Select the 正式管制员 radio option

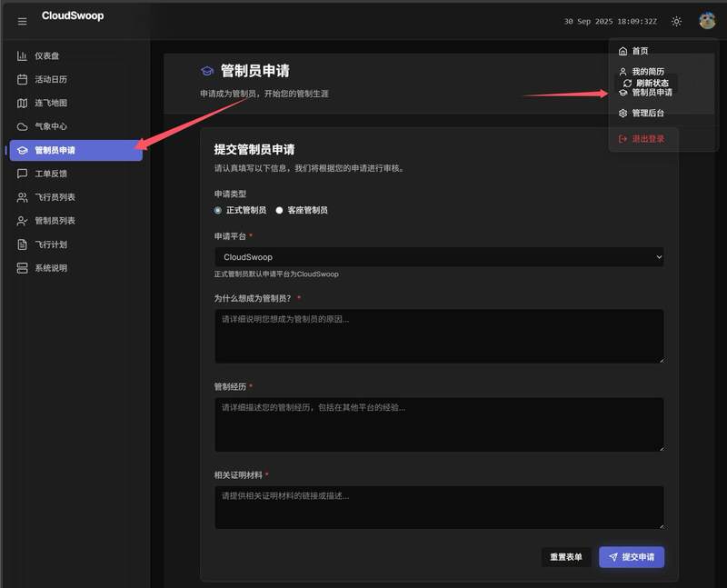point(218,210)
